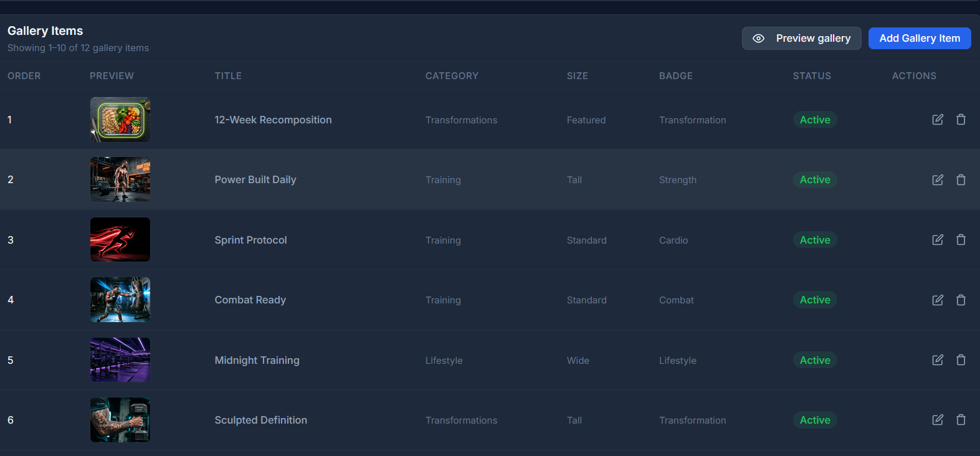Toggle Active badge on Midnight Training row

[x=815, y=360]
